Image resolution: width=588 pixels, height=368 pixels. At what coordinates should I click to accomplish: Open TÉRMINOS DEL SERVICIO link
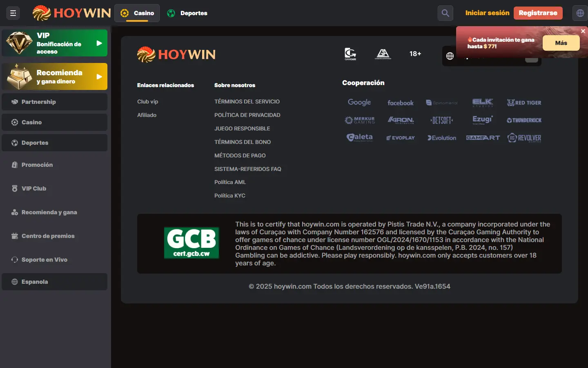[x=247, y=101]
